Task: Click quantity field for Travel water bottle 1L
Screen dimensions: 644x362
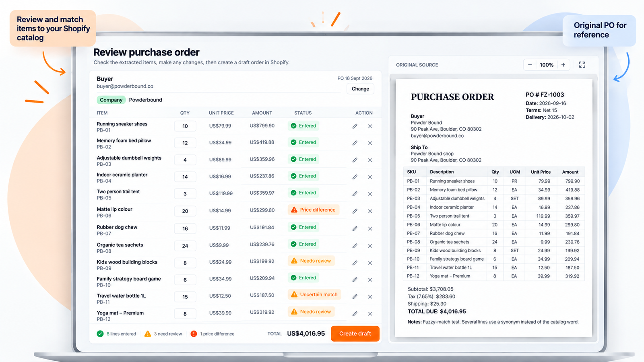Action: [185, 297]
